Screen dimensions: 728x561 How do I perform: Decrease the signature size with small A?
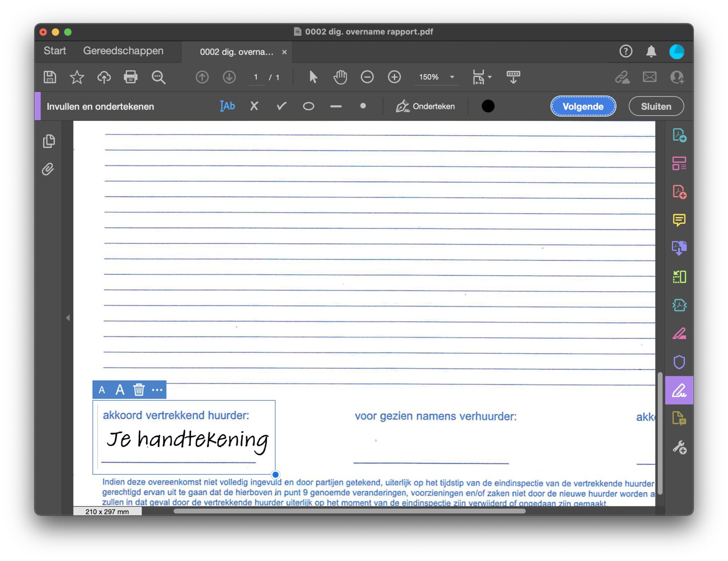tap(102, 390)
